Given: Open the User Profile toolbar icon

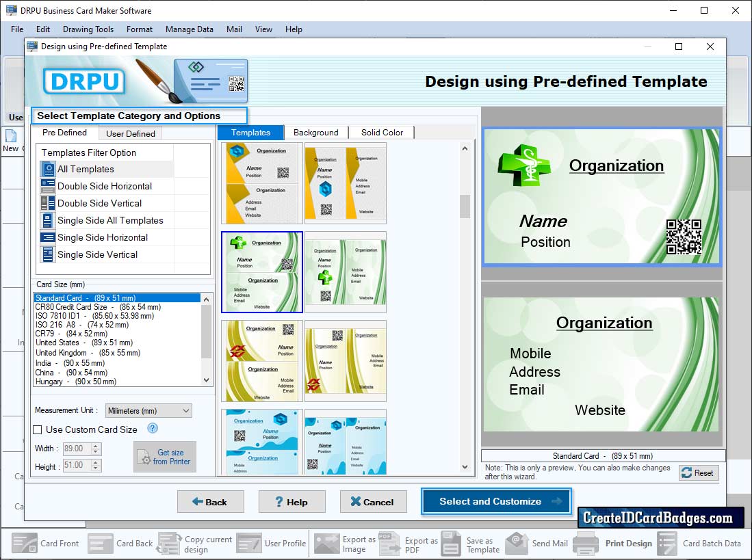Looking at the screenshot, I should coord(249,543).
